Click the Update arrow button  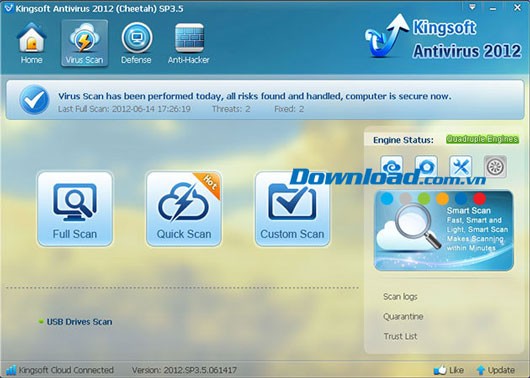coord(495,370)
